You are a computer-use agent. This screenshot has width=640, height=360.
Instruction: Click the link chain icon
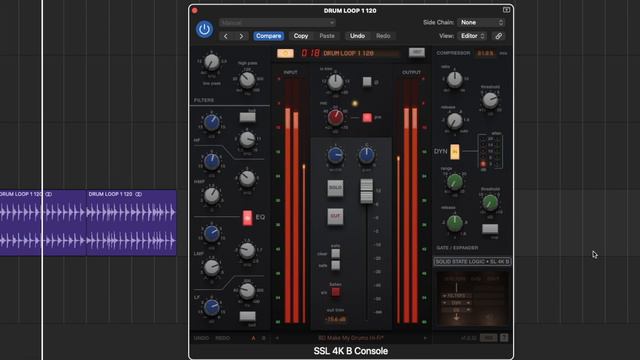498,36
